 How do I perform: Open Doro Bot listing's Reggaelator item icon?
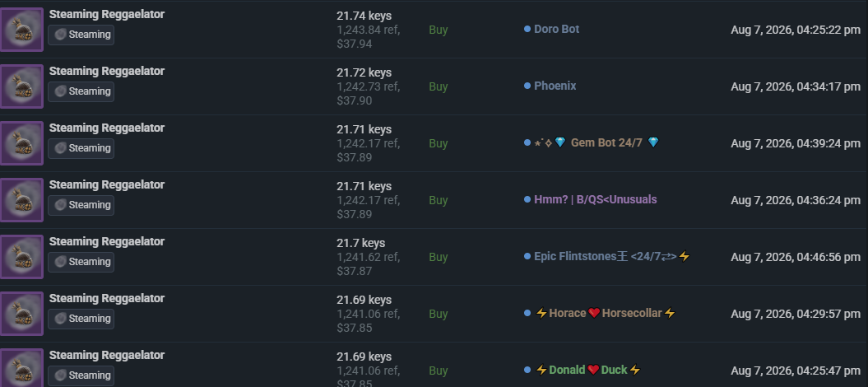[21, 30]
